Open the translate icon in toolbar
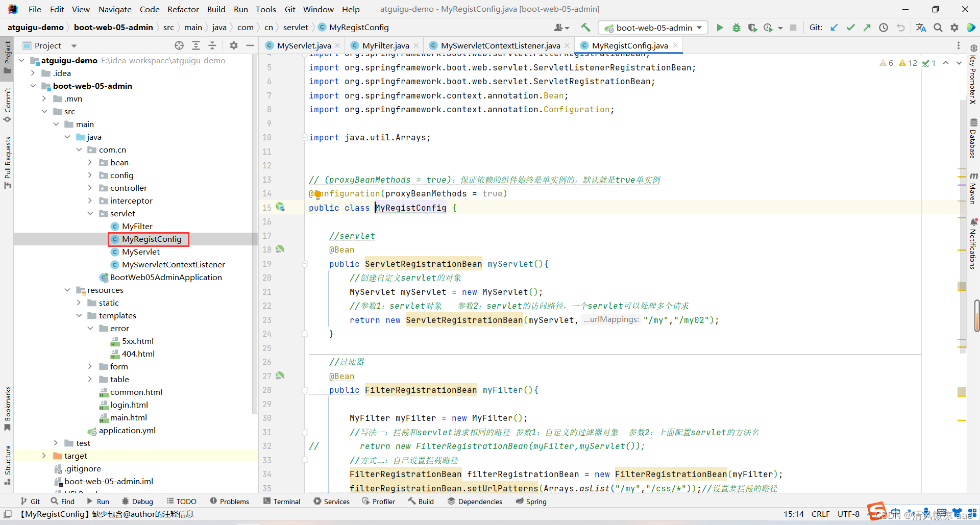The image size is (980, 525). 921,28
